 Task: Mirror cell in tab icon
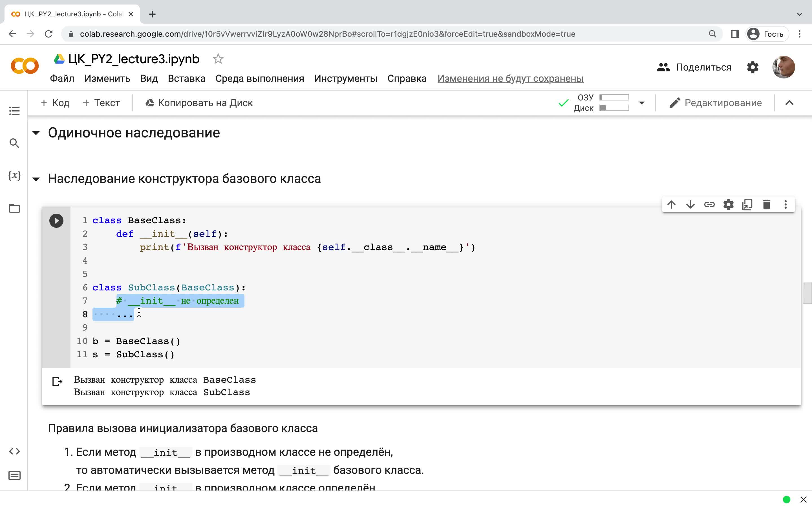click(x=747, y=205)
